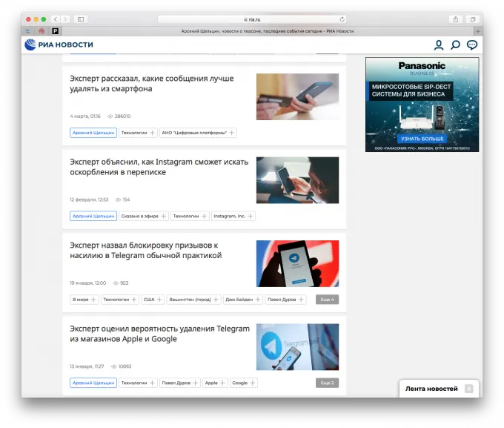Open the Instagram article thumbnail image
504x428 pixels.
[297, 180]
